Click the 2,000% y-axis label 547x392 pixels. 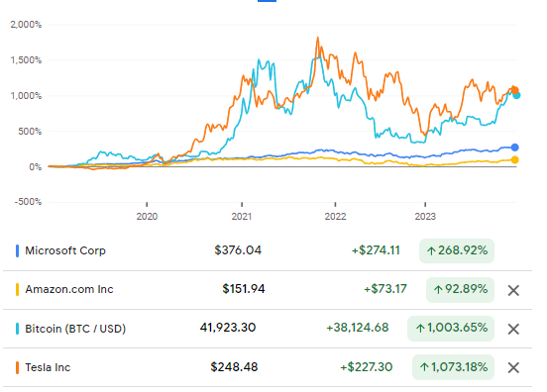click(26, 25)
